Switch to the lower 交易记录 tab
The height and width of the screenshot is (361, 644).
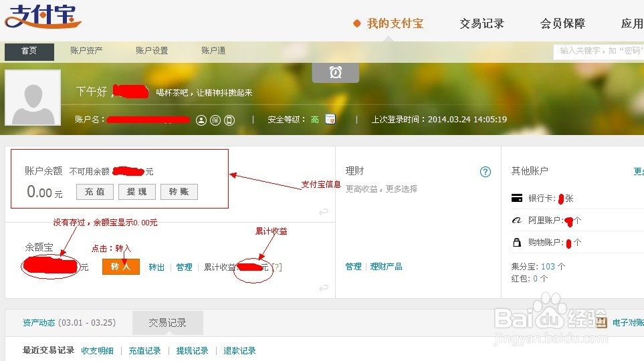[x=168, y=323]
